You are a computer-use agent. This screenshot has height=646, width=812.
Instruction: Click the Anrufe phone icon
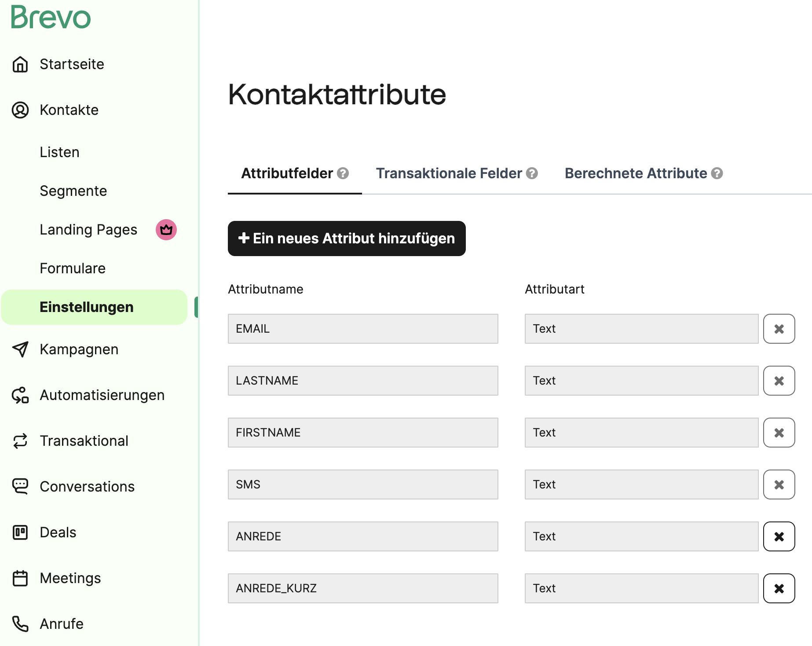[x=20, y=624]
